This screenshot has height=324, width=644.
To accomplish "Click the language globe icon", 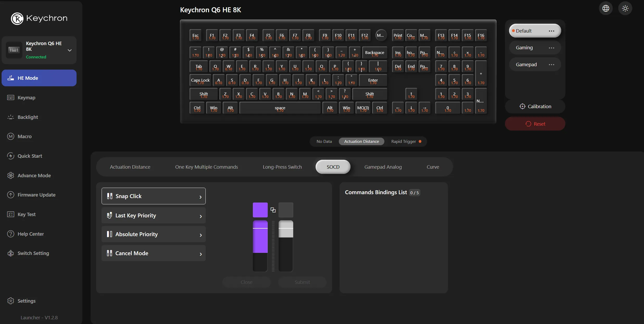I will (x=606, y=8).
